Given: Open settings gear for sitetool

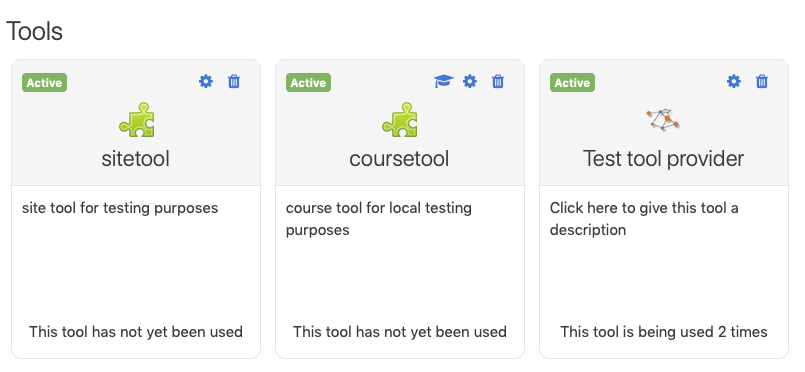Looking at the screenshot, I should tap(206, 81).
